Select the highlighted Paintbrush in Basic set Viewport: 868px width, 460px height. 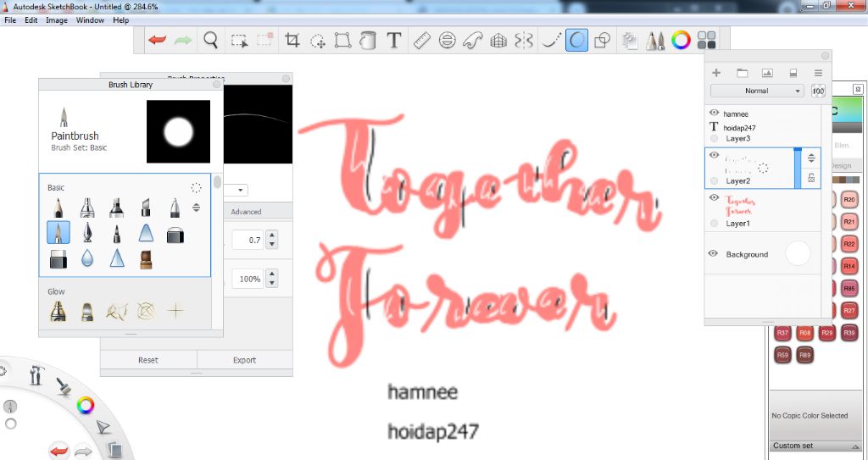pyautogui.click(x=58, y=232)
